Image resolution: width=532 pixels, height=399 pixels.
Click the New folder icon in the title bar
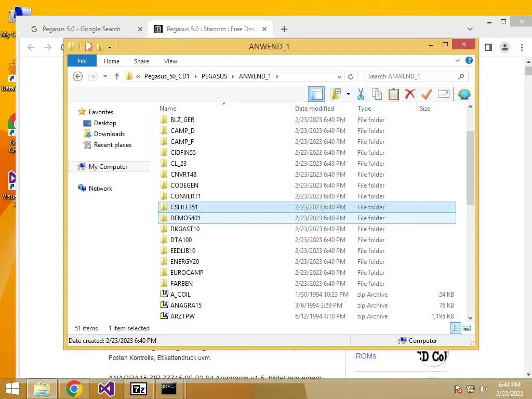click(100, 46)
